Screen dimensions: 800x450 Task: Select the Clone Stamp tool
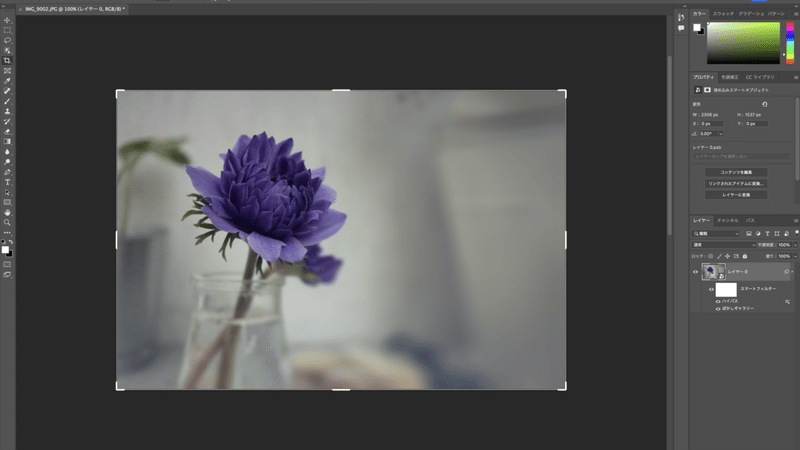(7, 111)
